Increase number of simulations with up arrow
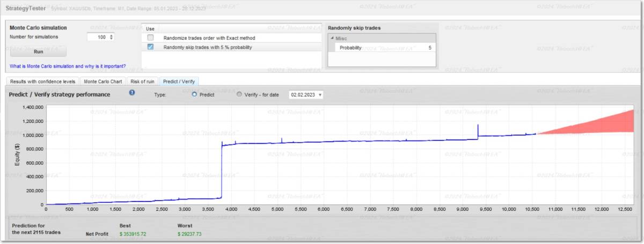 [x=112, y=35]
